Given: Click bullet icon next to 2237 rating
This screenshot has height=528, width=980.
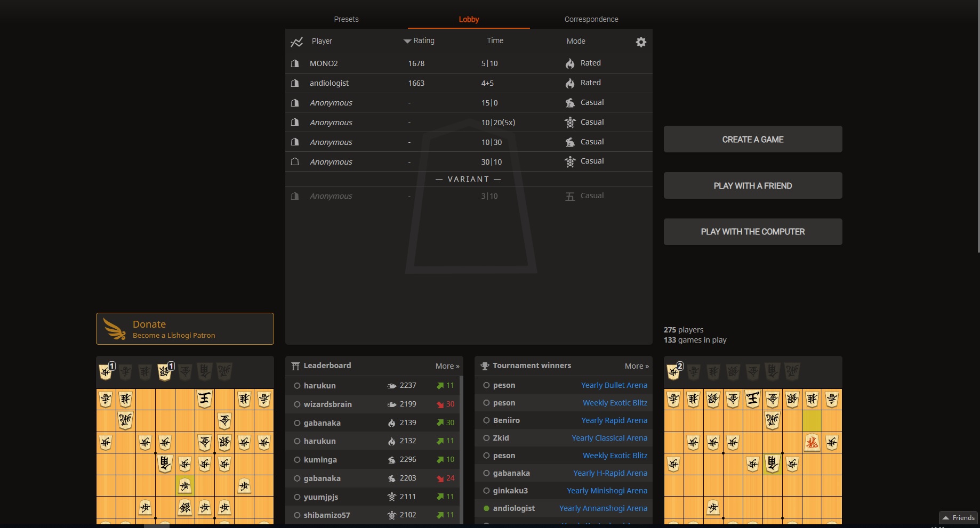Looking at the screenshot, I should (392, 386).
